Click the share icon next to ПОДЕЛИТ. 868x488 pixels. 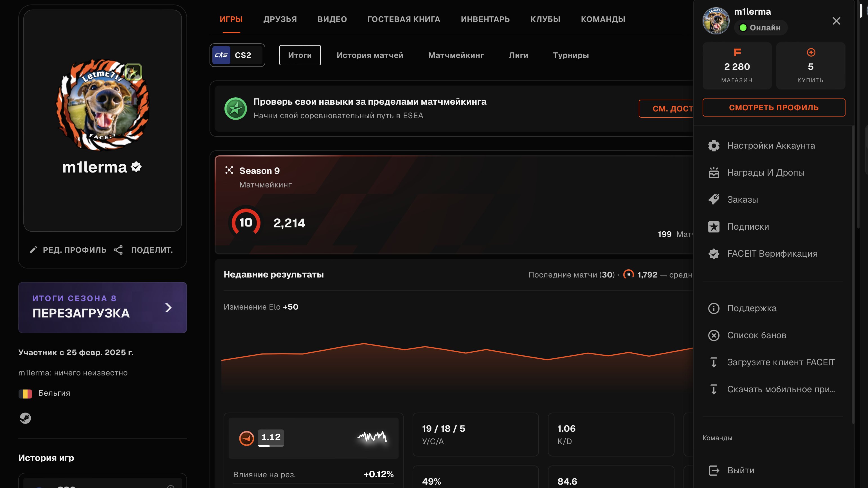118,250
